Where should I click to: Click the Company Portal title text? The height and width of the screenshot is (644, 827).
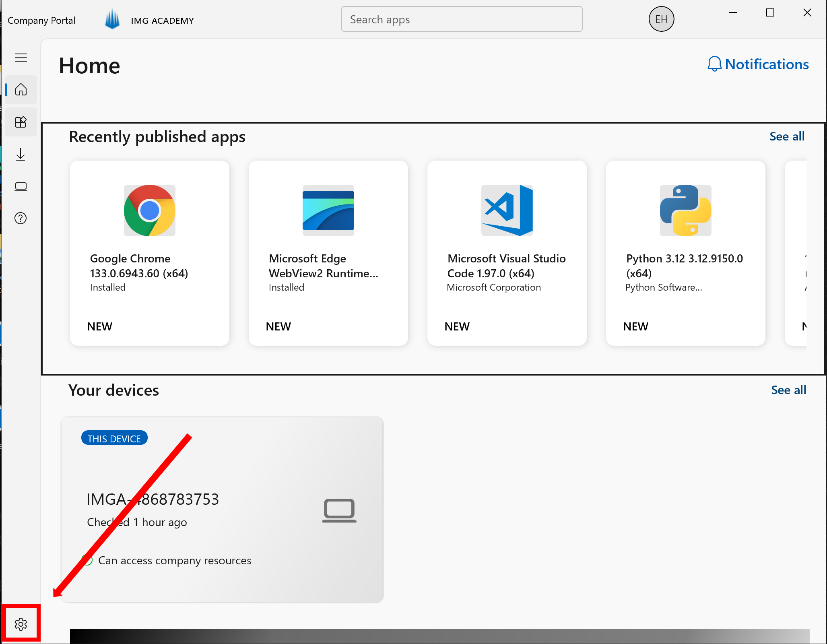click(41, 20)
